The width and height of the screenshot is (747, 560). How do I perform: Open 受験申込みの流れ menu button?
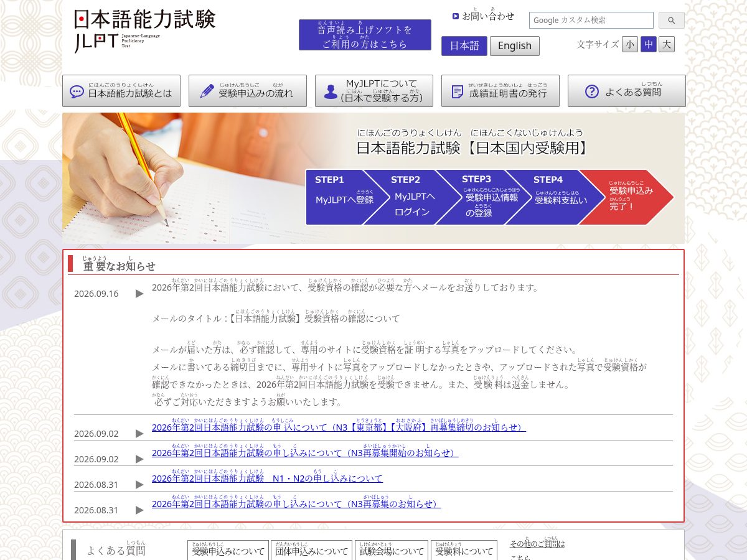click(x=248, y=91)
